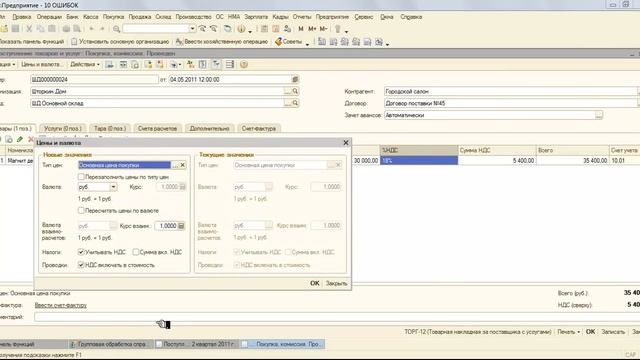Click the Дт/Кт posting results icon in document toolbar
The height and width of the screenshot is (360, 640).
[x=191, y=64]
